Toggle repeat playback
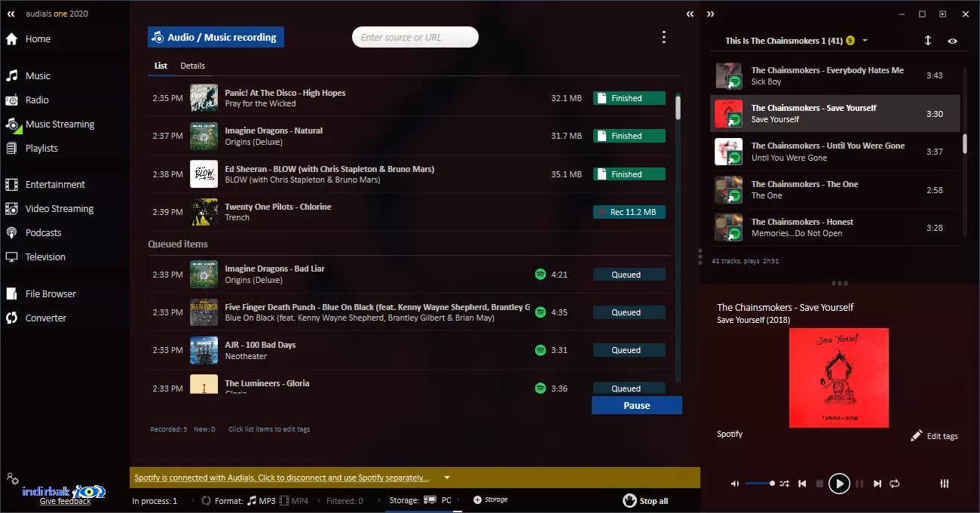The width and height of the screenshot is (980, 513). pos(895,484)
